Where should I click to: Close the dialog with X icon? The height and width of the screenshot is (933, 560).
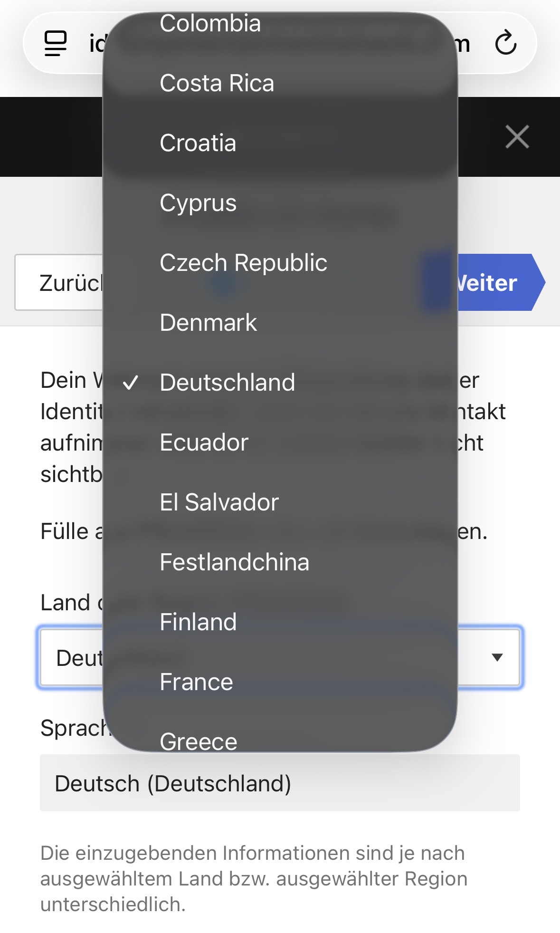[517, 137]
